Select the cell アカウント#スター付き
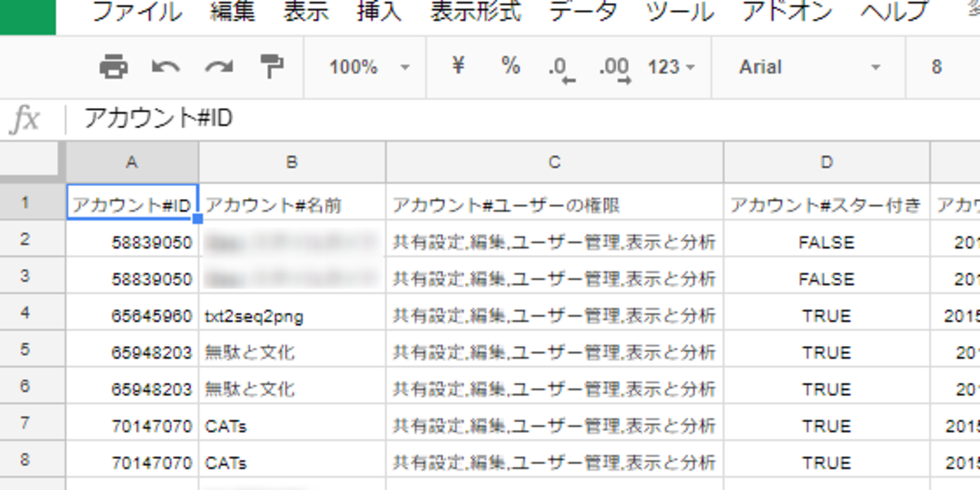Screen dimensions: 980x490 coord(827,203)
